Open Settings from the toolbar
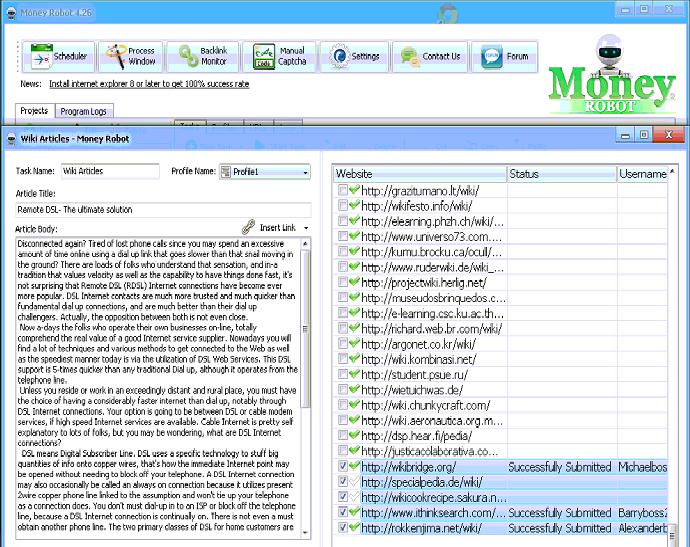The height and width of the screenshot is (547, 690). [x=355, y=56]
